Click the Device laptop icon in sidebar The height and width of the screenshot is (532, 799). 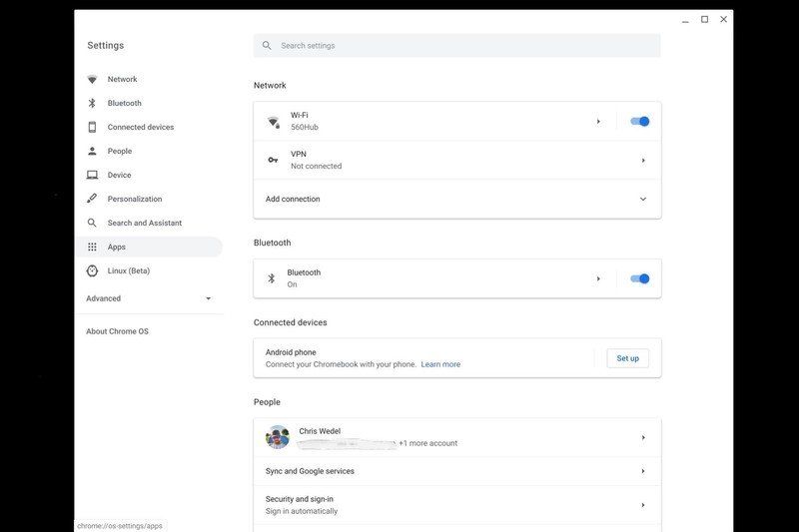coord(92,176)
